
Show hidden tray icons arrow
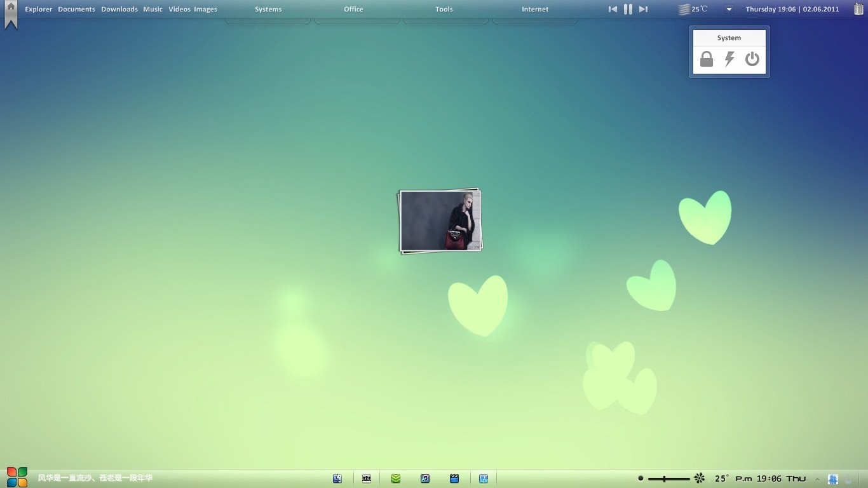(817, 479)
